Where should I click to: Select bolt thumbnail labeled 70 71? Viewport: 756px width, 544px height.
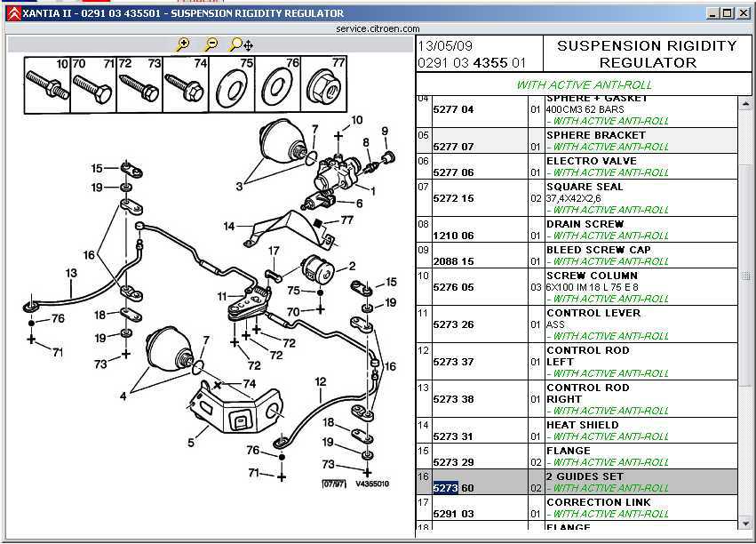tap(93, 84)
